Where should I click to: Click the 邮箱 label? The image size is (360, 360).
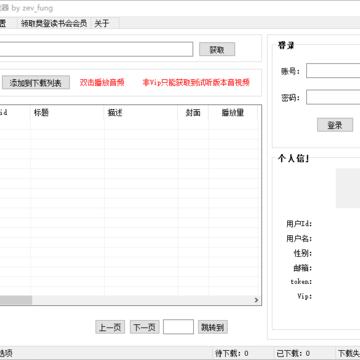[303, 268]
